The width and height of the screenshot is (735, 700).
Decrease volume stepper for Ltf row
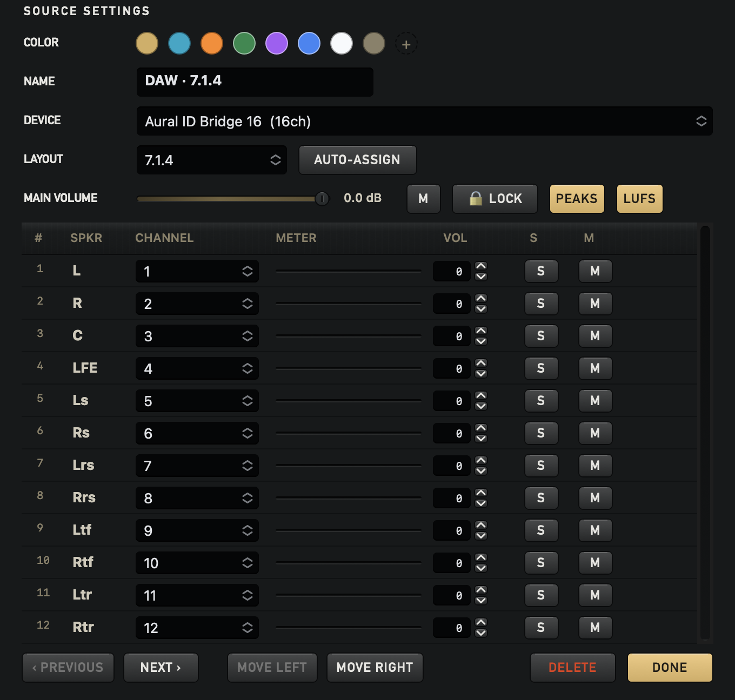[x=481, y=536]
